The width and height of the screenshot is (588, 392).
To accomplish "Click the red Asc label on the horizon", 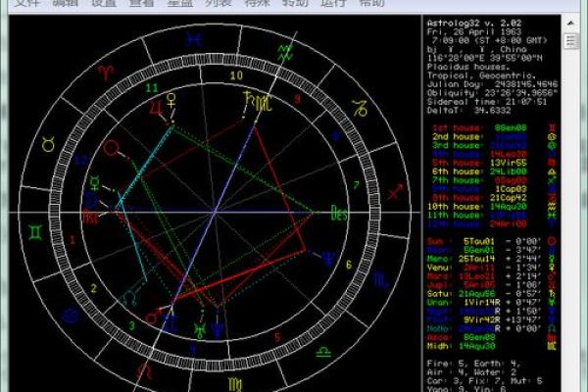I will [x=91, y=218].
